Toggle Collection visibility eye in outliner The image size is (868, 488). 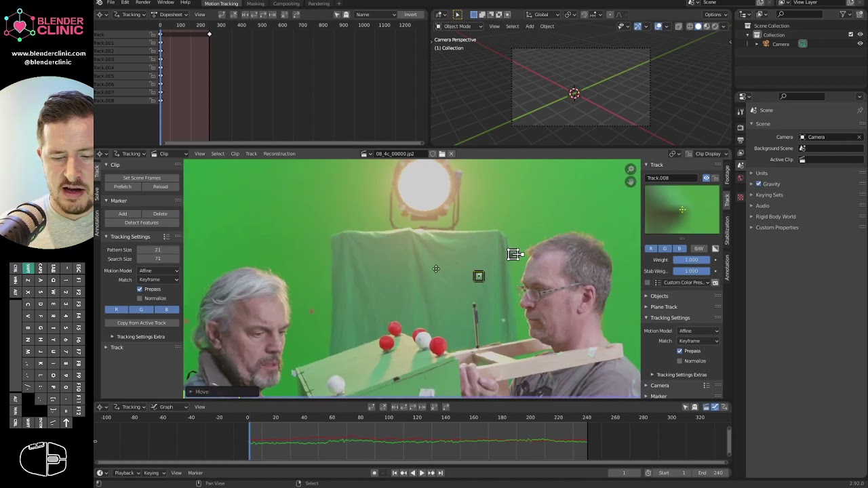tap(860, 35)
